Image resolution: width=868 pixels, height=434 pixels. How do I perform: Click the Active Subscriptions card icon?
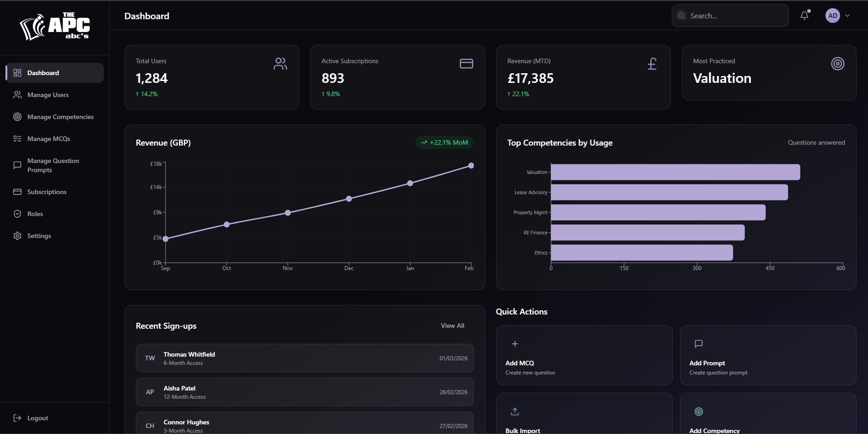tap(466, 64)
